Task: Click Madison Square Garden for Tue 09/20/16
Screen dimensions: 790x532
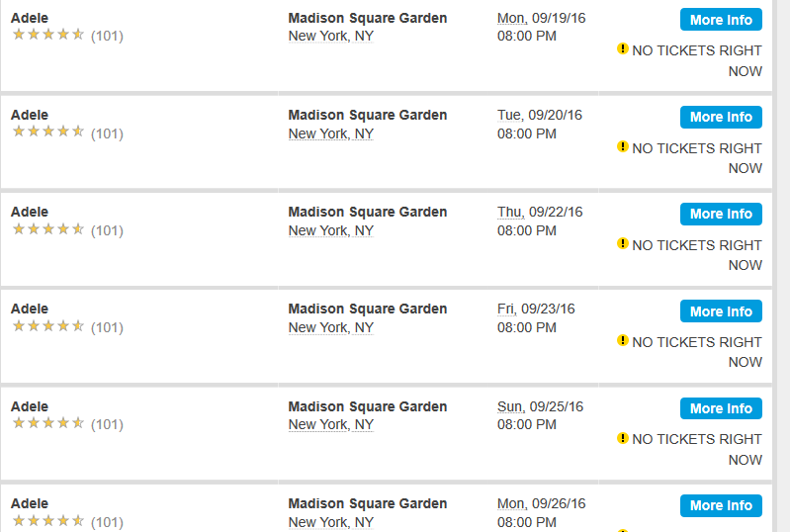Action: 367,115
